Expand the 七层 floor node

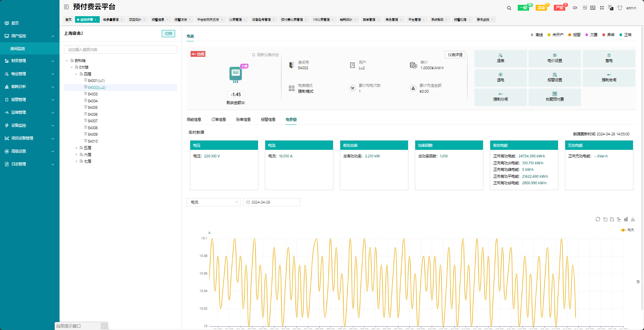[x=76, y=161]
